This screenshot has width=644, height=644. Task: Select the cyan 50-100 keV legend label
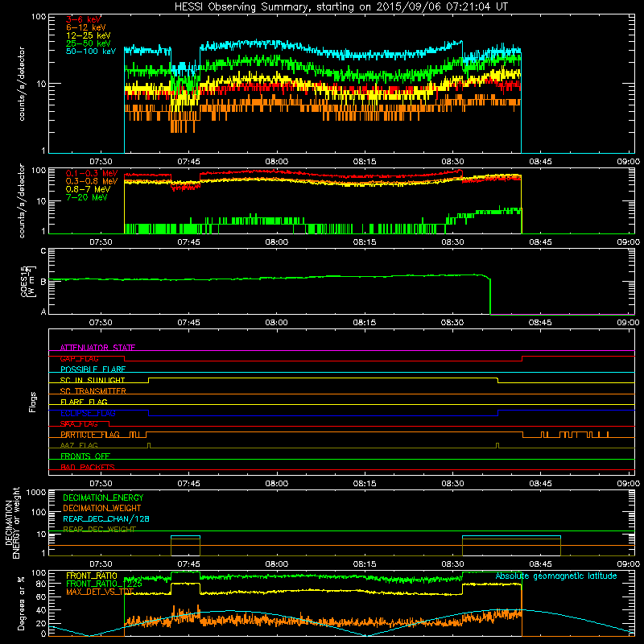[x=91, y=52]
